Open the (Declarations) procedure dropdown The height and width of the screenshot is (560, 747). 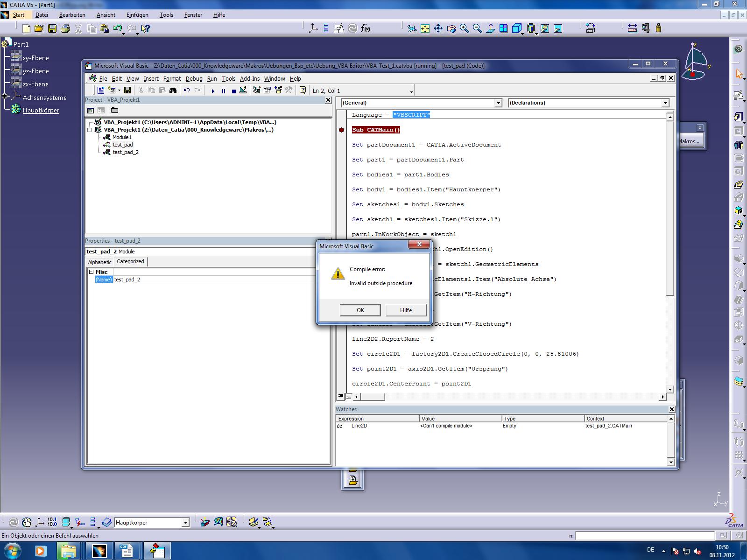pyautogui.click(x=665, y=103)
